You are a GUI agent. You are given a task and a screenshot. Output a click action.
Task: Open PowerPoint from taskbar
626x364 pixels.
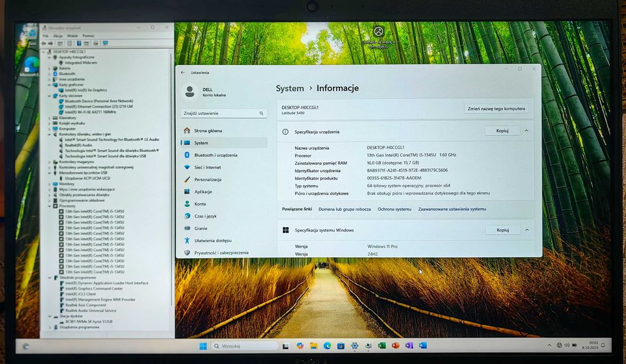click(x=396, y=346)
